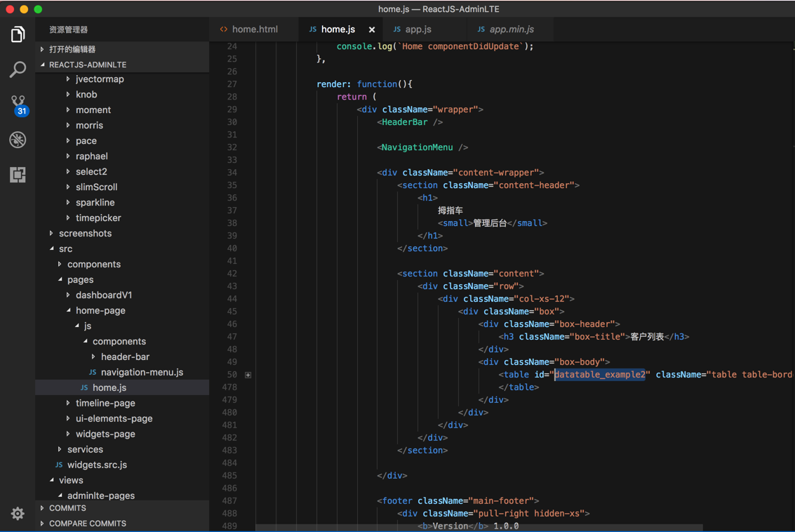Collapse the home-page folder

tap(100, 311)
